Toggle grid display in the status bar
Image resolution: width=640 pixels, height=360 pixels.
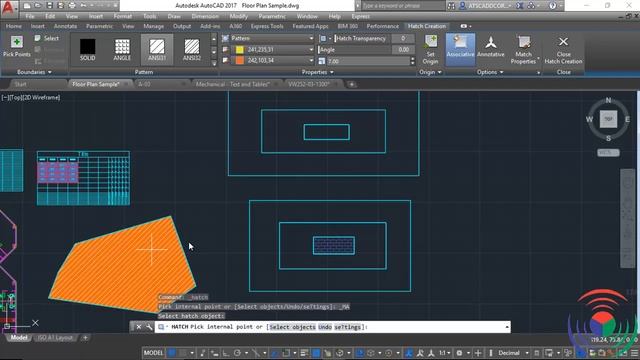[171, 353]
